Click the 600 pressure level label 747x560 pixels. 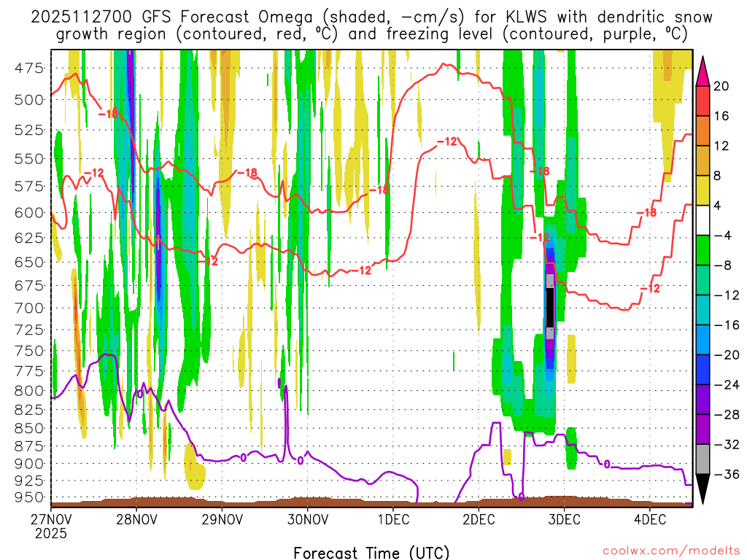pyautogui.click(x=29, y=213)
